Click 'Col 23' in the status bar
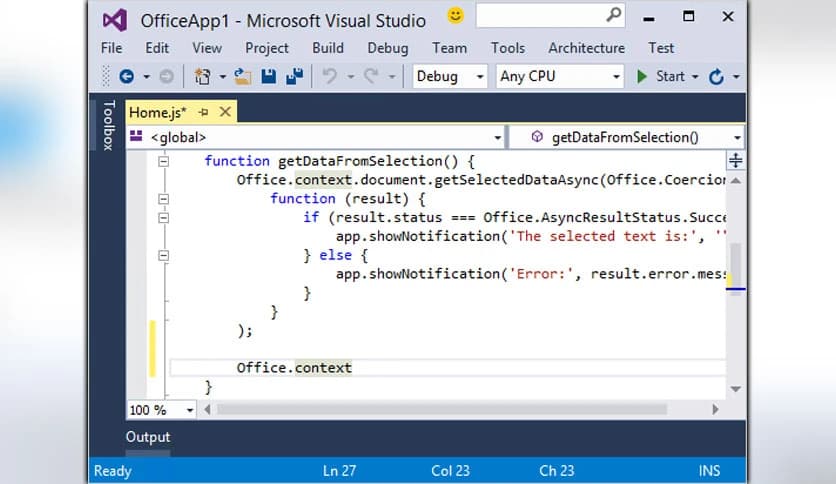Viewport: 836px width, 484px height. point(451,471)
